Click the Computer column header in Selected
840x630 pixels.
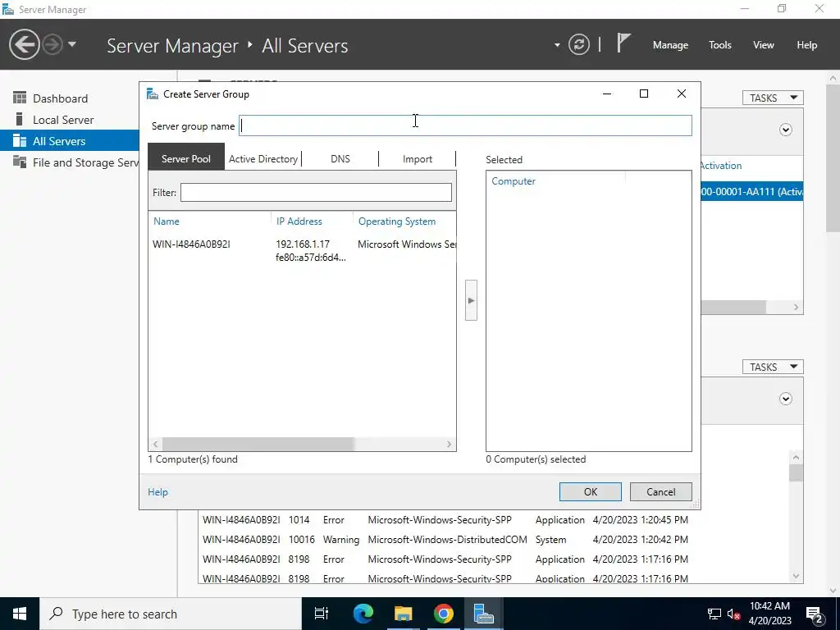click(x=514, y=181)
